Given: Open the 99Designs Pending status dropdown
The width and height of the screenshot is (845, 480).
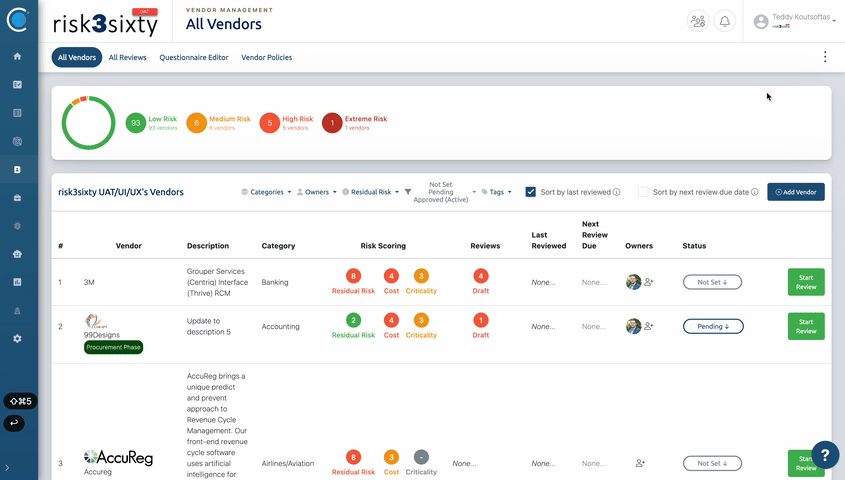Looking at the screenshot, I should (713, 326).
